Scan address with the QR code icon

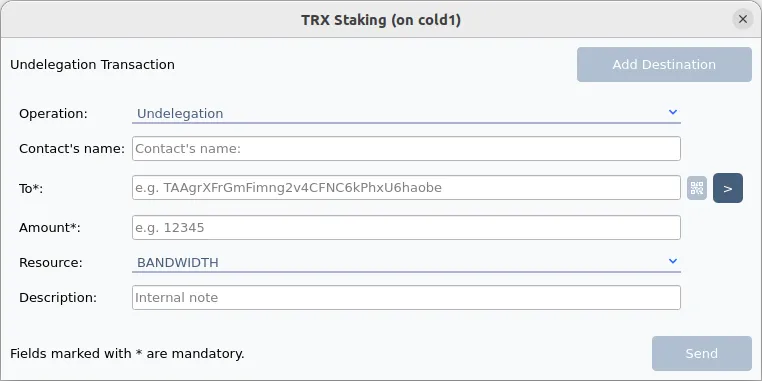click(697, 188)
